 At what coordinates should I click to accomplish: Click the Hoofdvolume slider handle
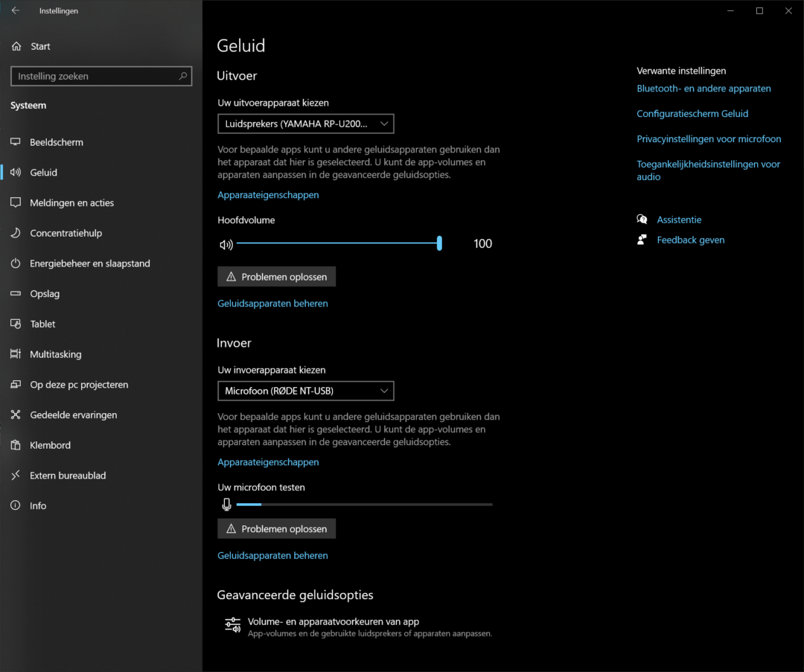pos(439,243)
